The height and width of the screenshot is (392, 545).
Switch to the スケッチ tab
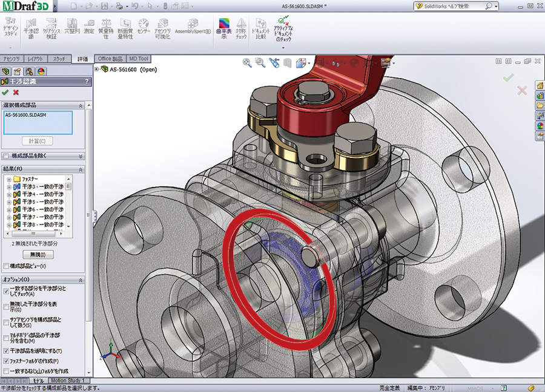pos(59,59)
